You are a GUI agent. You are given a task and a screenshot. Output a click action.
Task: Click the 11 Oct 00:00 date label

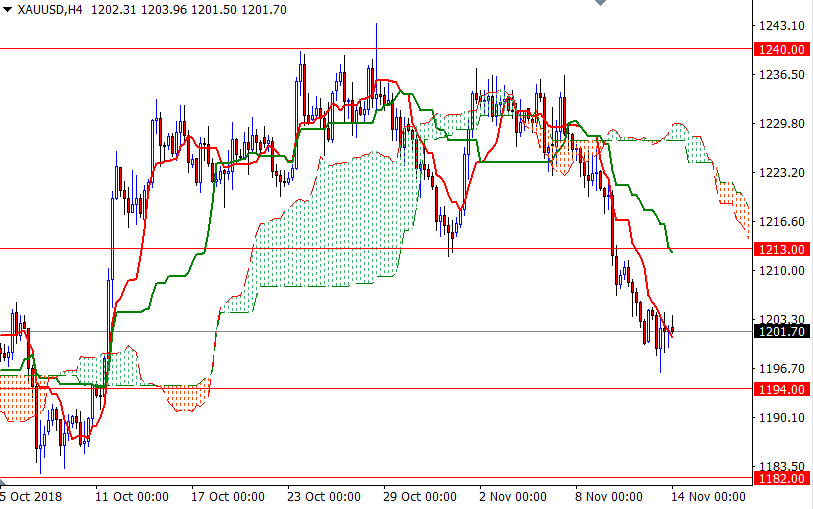[x=131, y=496]
